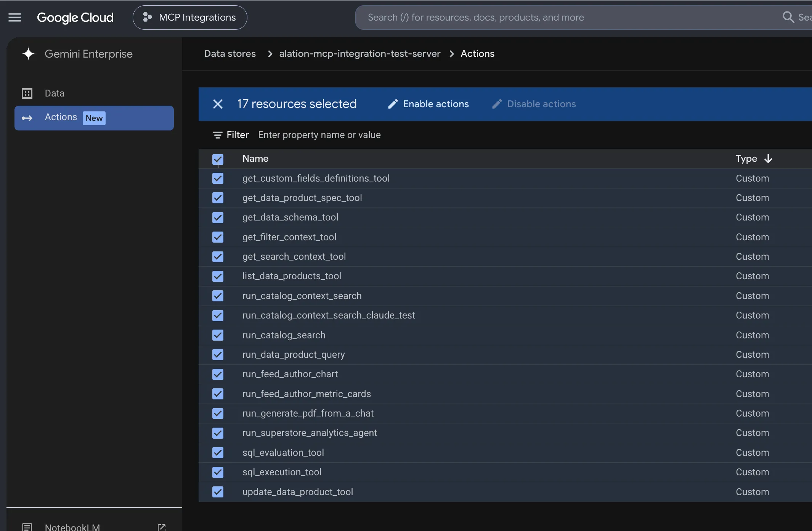Toggle the select-all header checkbox
Screen dimensions: 812x531
point(218,159)
